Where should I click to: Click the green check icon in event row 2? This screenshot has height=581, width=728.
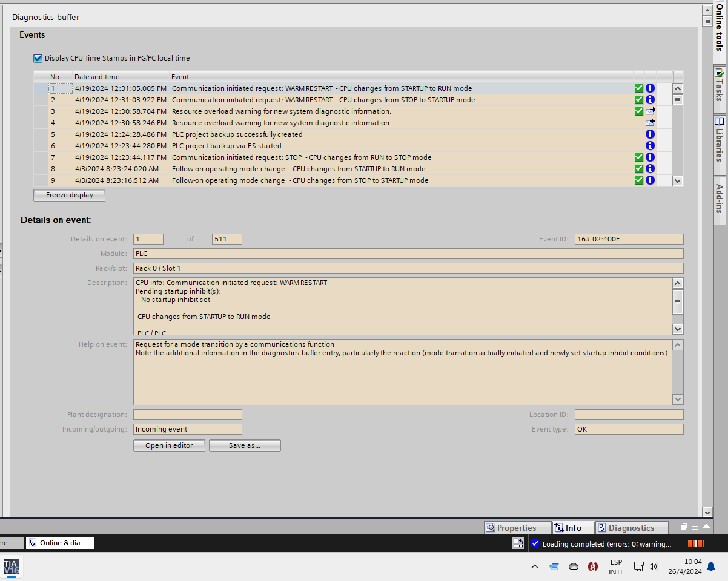point(638,100)
